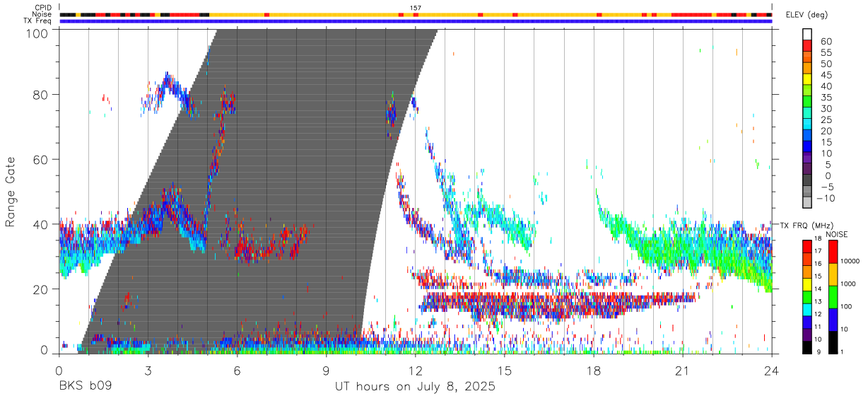Click the CPID value 157
The image size is (868, 401).
(x=416, y=7)
